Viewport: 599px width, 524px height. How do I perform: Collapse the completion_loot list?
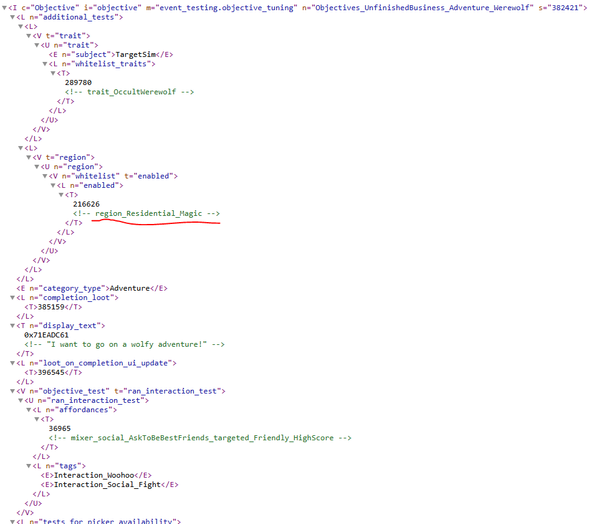[x=13, y=298]
